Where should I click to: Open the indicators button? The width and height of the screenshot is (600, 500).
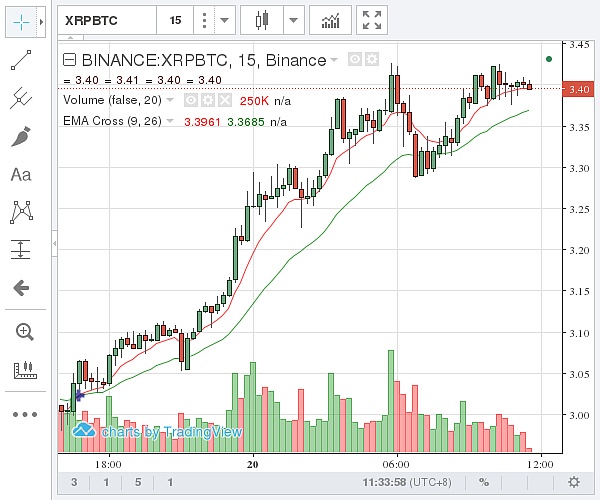pyautogui.click(x=330, y=20)
